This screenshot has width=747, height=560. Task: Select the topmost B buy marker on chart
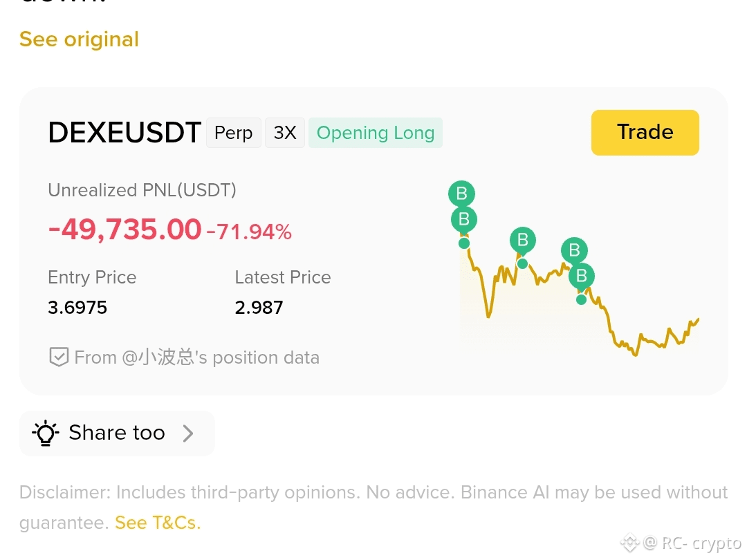[x=461, y=194]
